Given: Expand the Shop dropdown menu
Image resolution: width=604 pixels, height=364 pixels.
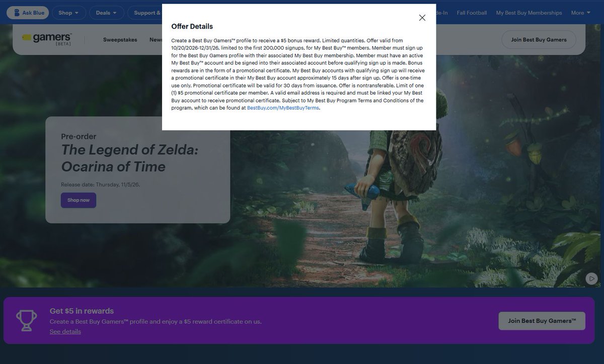Looking at the screenshot, I should (x=68, y=13).
